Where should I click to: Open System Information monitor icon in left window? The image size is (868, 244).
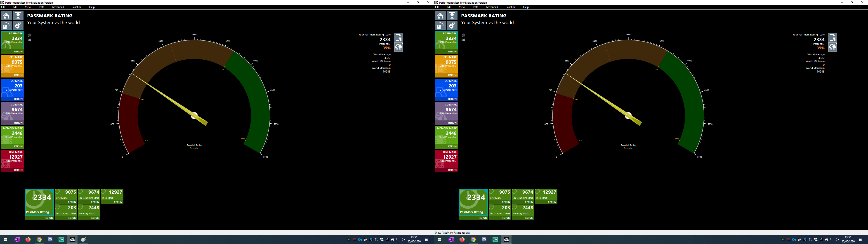(18, 16)
